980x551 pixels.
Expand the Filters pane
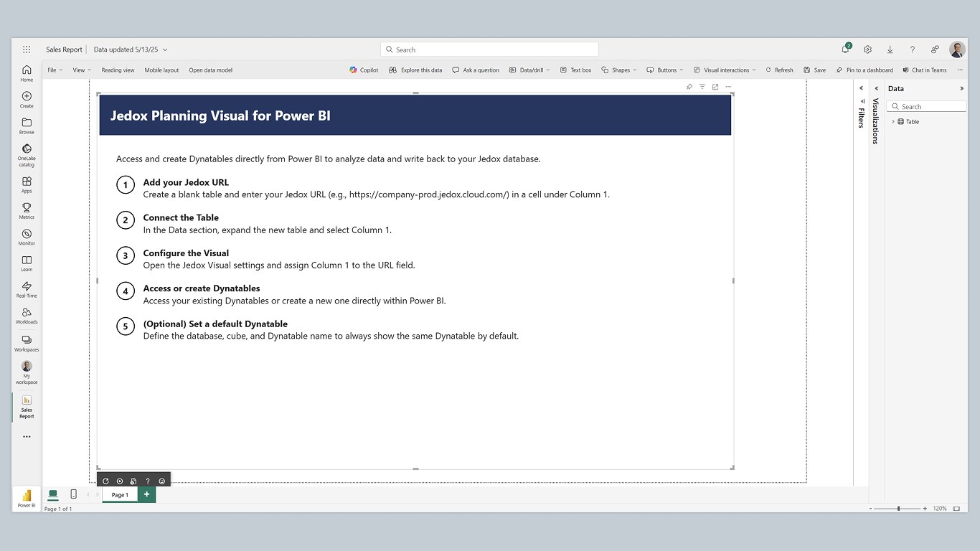click(862, 88)
